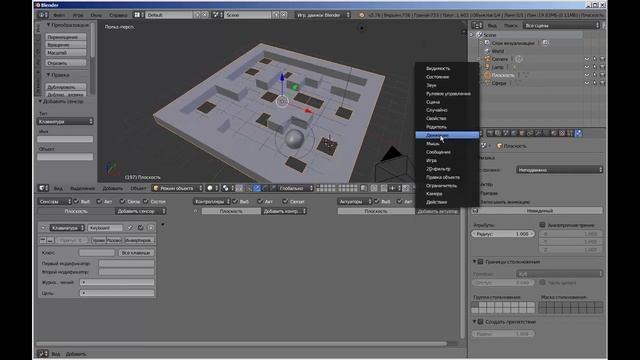
Task: Pin the Keyboard sensor with pin icon
Action: (130, 228)
